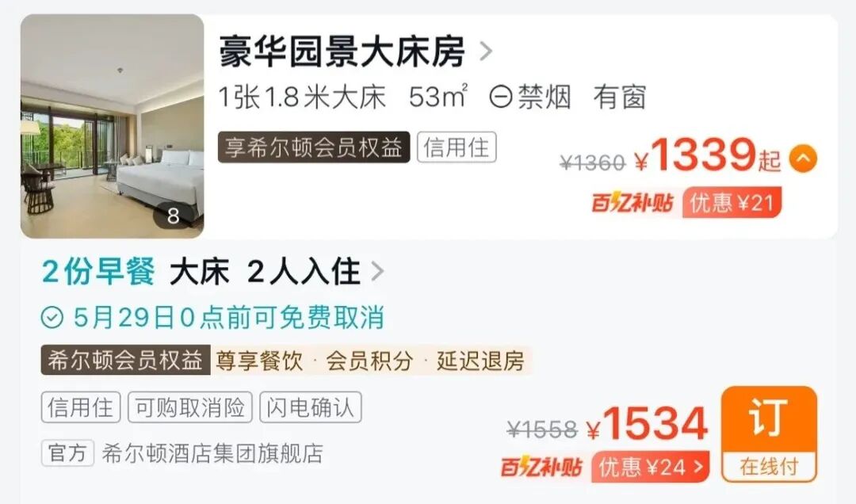Image resolution: width=856 pixels, height=504 pixels.
Task: Tap the 优惠¥21 discount badge
Action: click(x=732, y=203)
